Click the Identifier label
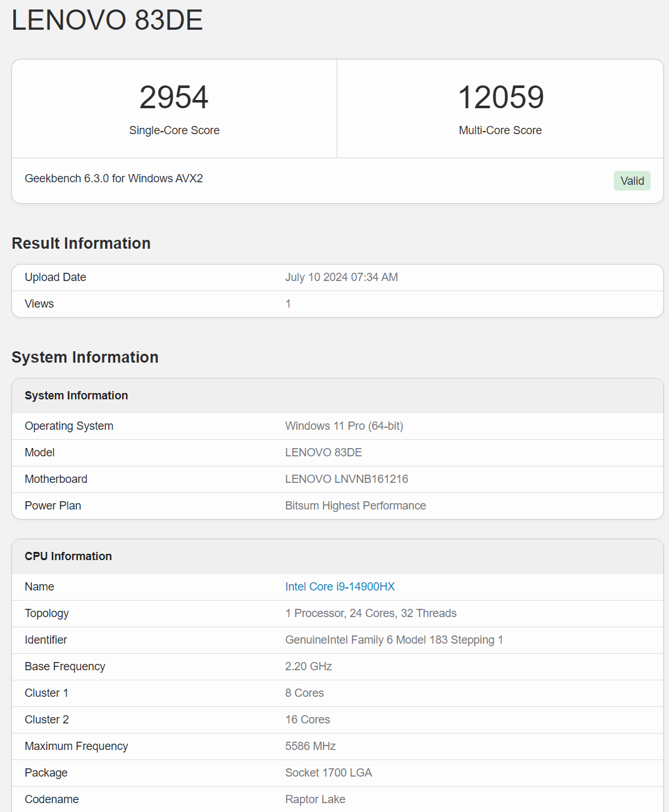 click(x=46, y=640)
